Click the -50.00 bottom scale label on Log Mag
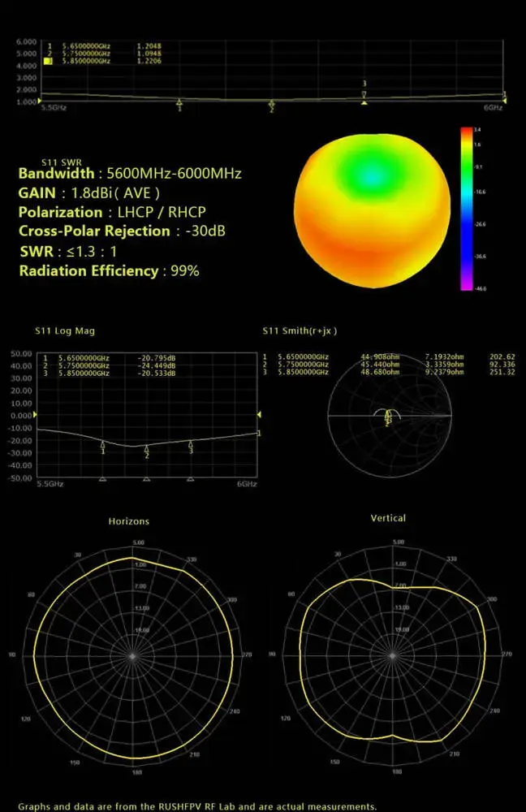This screenshot has width=526, height=812. coord(19,478)
